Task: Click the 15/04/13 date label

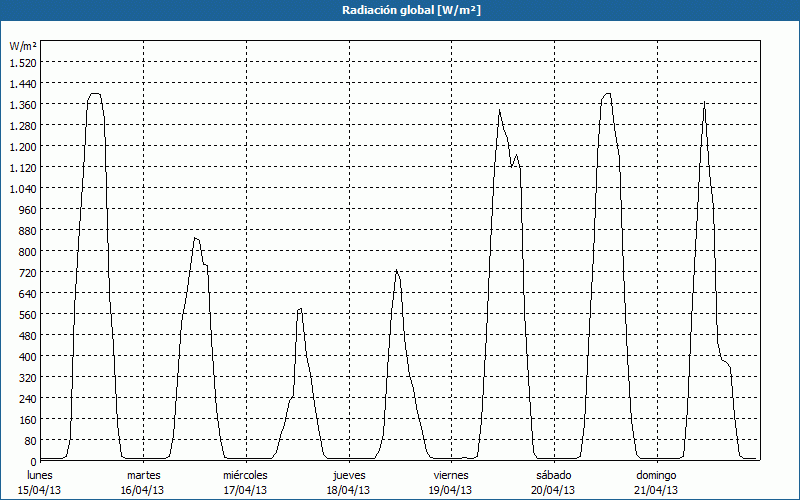Action: click(40, 490)
